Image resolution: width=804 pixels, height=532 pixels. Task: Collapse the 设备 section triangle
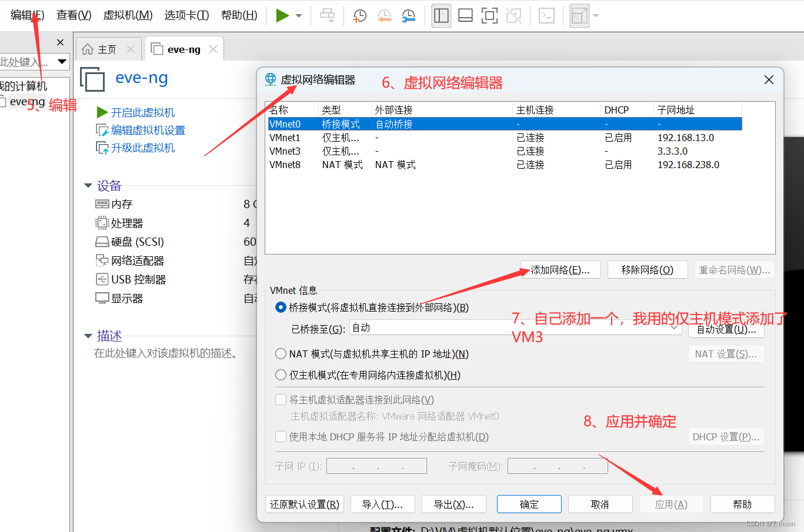point(88,186)
